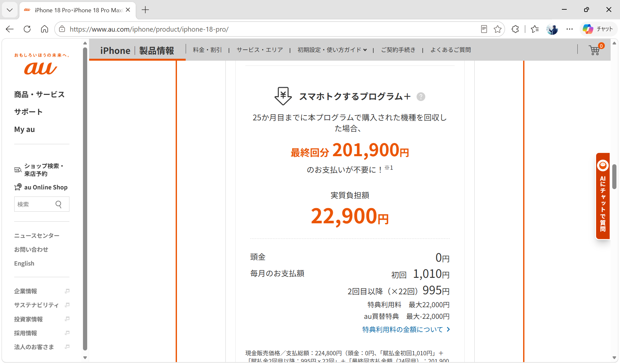Click the browser back arrow
This screenshot has height=364, width=620.
click(x=10, y=29)
